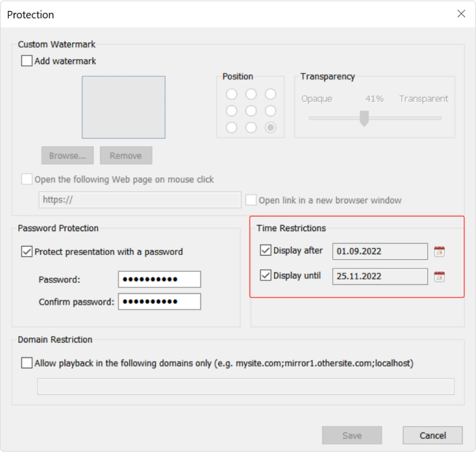This screenshot has height=452, width=476.
Task: Click the Cancel button
Action: (x=432, y=435)
